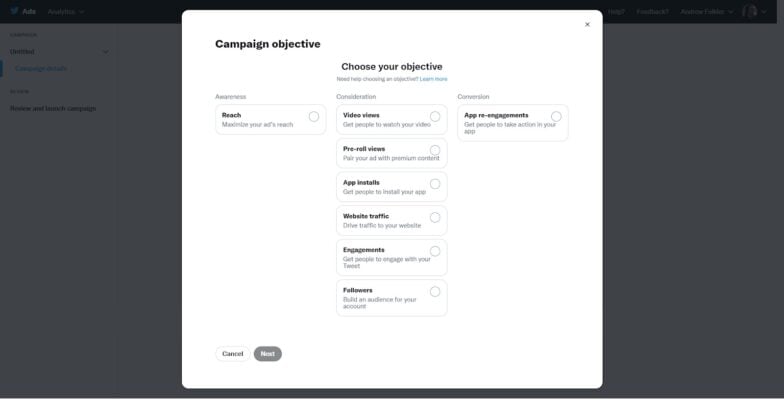Open the Help link in header
Viewport: 784px width, 401px height.
(616, 12)
